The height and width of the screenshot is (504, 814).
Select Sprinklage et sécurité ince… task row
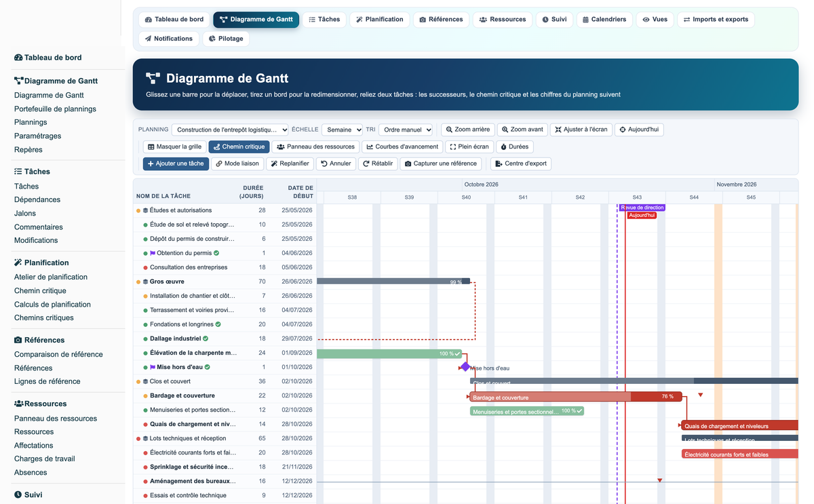point(225,467)
